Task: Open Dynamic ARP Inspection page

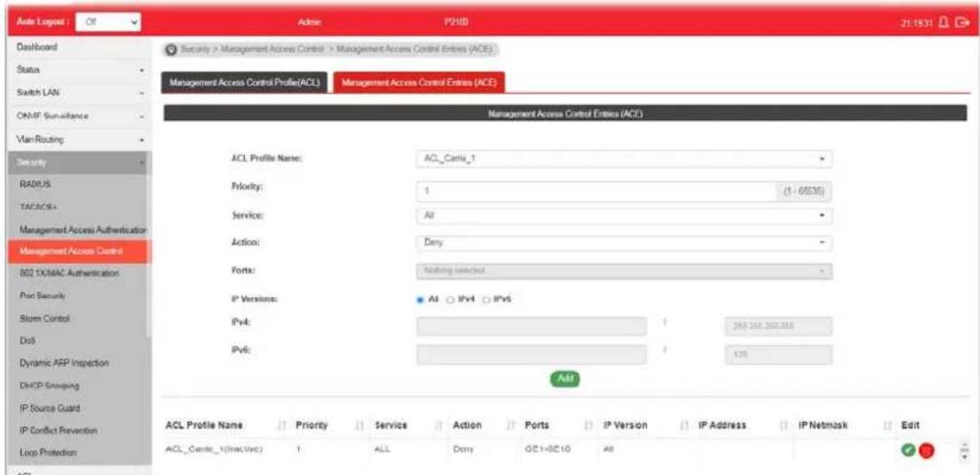Action: click(64, 363)
